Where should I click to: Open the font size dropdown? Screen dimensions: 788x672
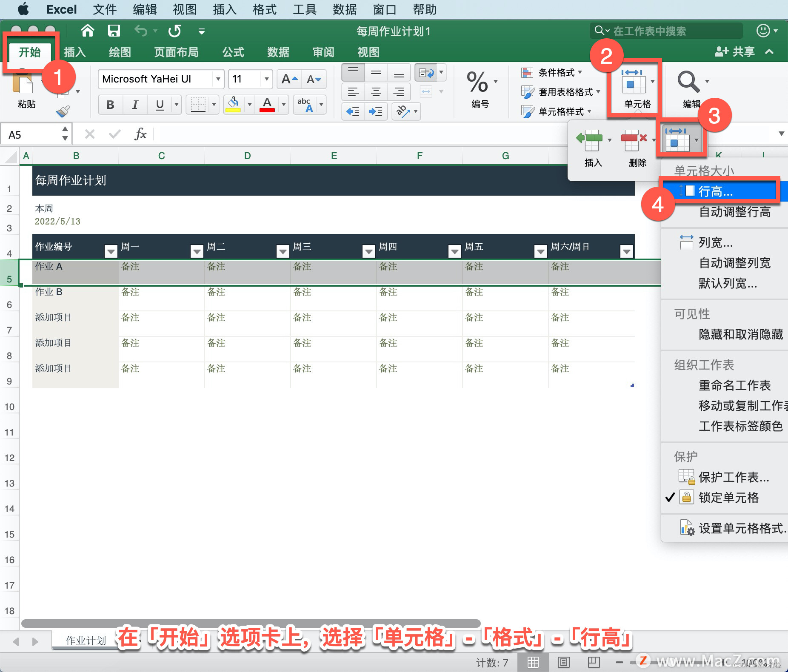pos(266,79)
